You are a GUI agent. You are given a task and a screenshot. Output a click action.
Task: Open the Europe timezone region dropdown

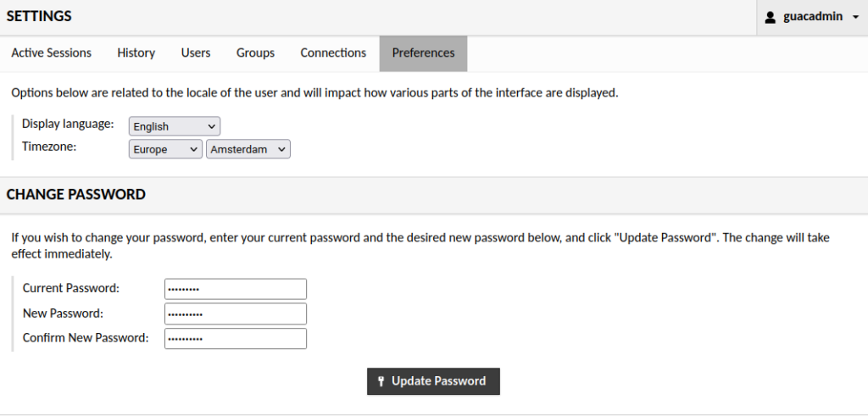pos(165,149)
